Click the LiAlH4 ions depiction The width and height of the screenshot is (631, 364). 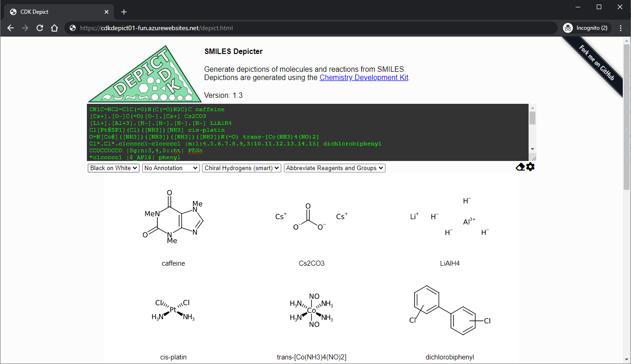449,217
